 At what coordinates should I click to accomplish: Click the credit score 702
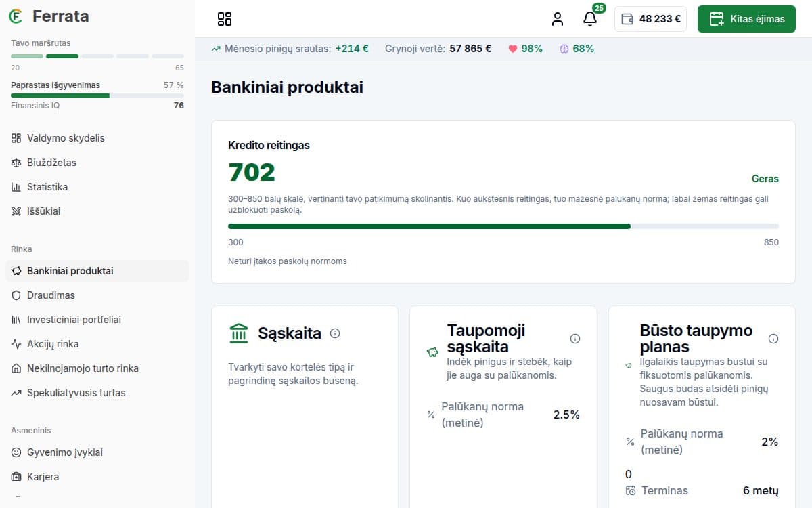pyautogui.click(x=252, y=173)
